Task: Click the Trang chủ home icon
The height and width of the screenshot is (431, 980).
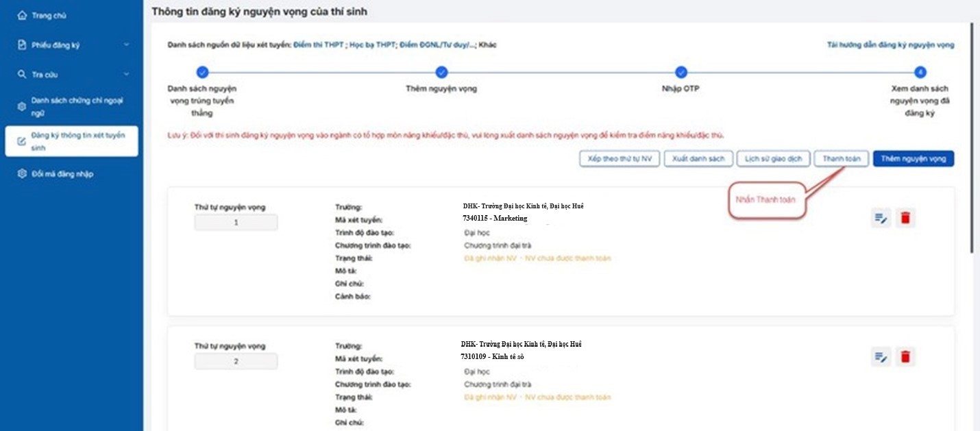Action: tap(22, 15)
